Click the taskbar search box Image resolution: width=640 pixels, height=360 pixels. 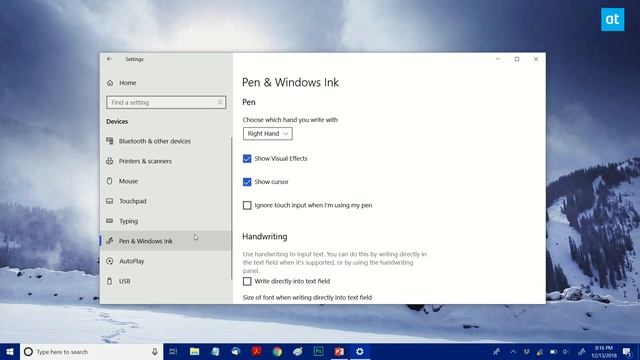91,352
